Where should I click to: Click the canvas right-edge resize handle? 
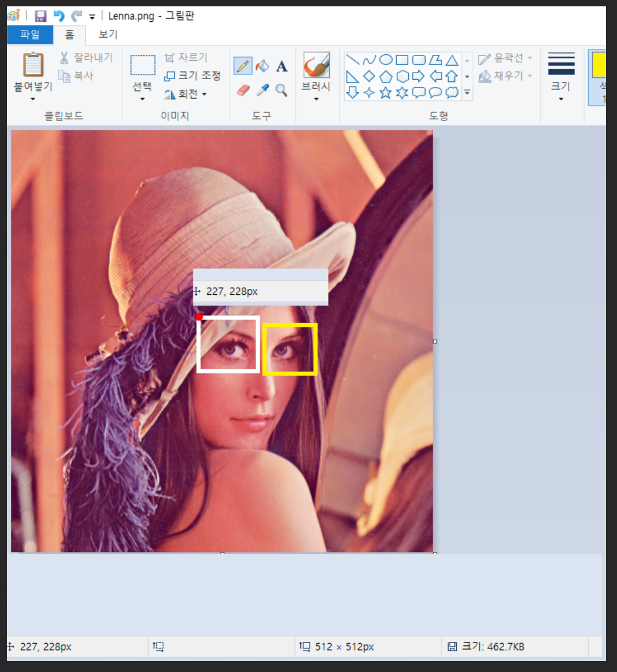pos(435,341)
